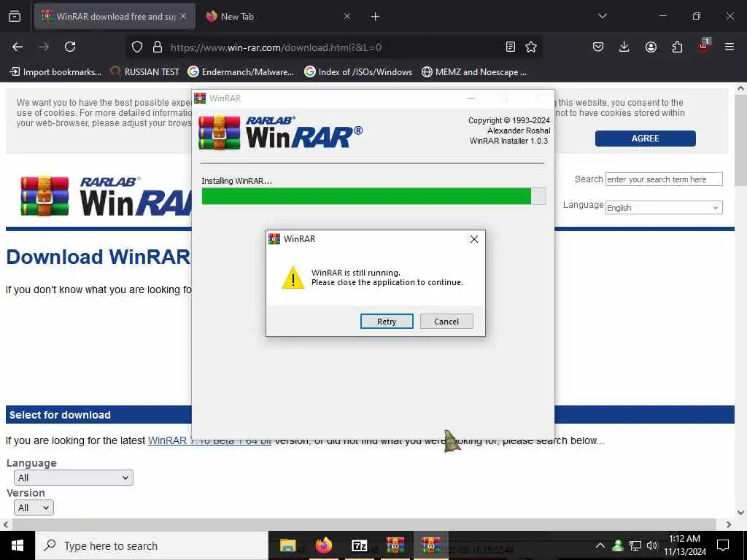The height and width of the screenshot is (560, 747).
Task: Open a new browser tab with plus button
Action: [x=376, y=17]
